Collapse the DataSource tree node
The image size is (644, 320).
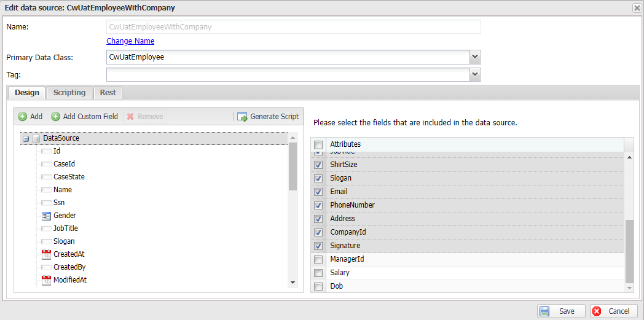tap(26, 139)
